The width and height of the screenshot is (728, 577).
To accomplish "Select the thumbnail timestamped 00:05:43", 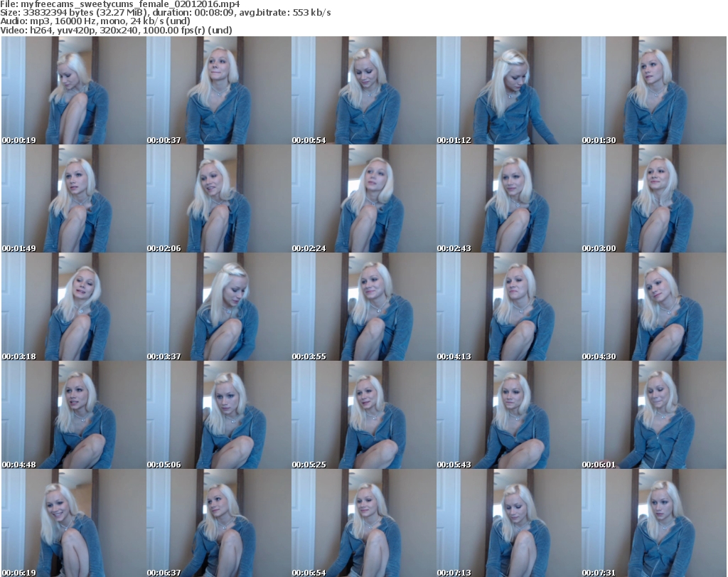I will pos(508,415).
